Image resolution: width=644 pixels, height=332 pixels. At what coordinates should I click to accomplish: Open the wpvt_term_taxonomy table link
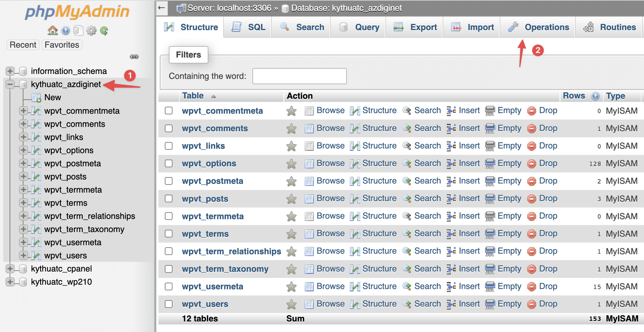point(225,269)
